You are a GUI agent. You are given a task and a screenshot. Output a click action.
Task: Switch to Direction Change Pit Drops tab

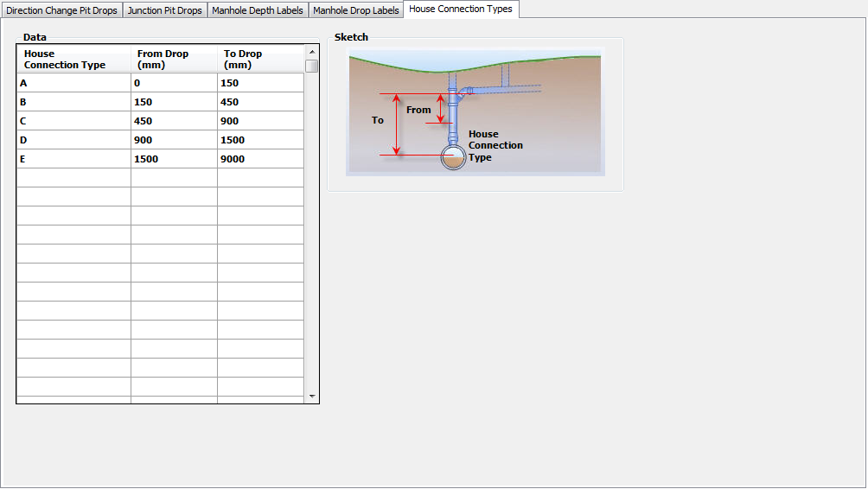[x=61, y=10]
